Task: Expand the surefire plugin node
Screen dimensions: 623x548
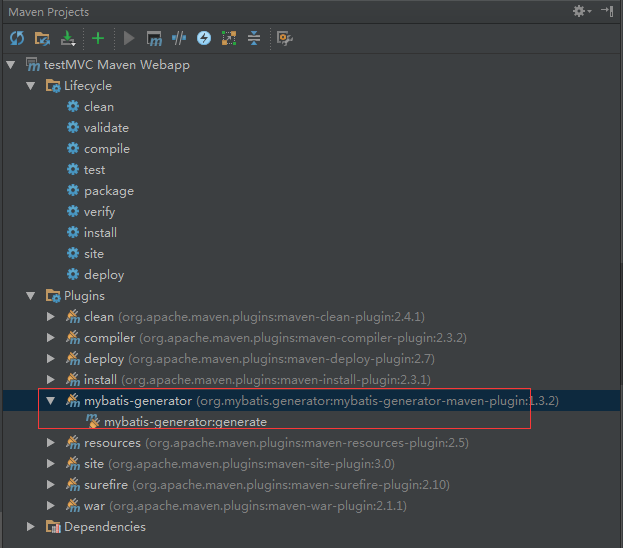Action: 50,484
